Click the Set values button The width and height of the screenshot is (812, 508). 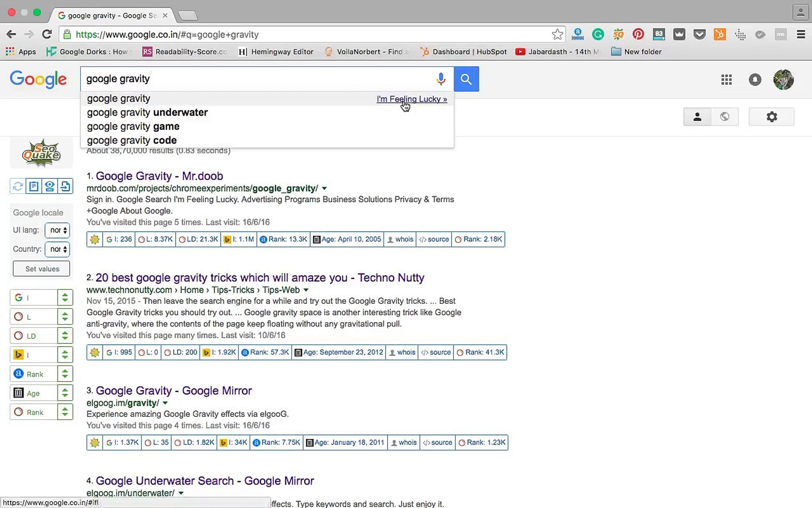[x=41, y=269]
